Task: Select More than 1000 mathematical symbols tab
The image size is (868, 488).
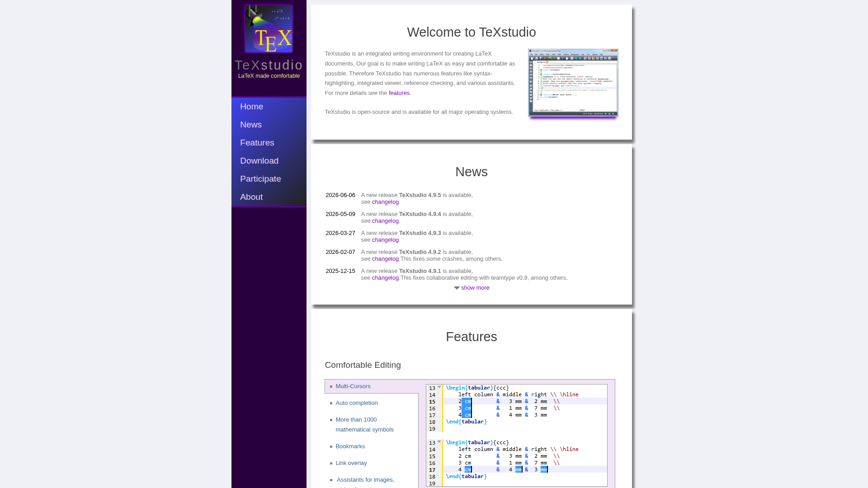Action: [x=364, y=425]
